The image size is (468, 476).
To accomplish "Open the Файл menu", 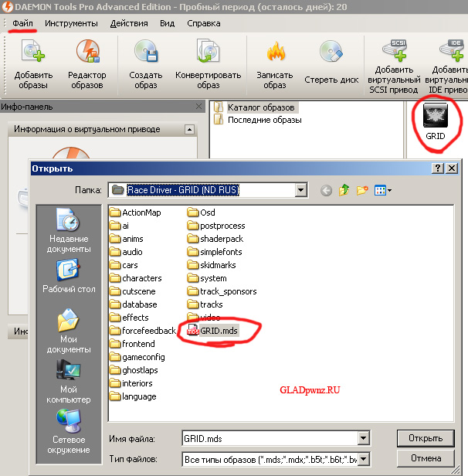I will point(22,23).
